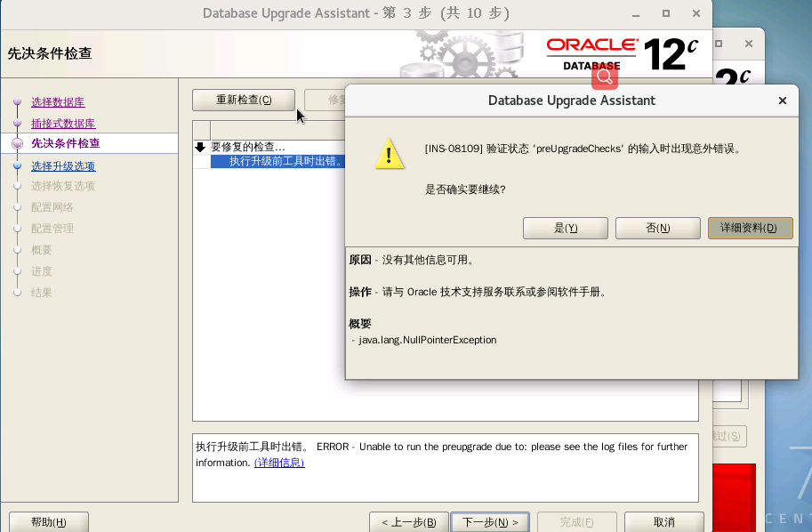Collapse the 要修复的检查 arrow expander
The image size is (812, 532).
200,147
